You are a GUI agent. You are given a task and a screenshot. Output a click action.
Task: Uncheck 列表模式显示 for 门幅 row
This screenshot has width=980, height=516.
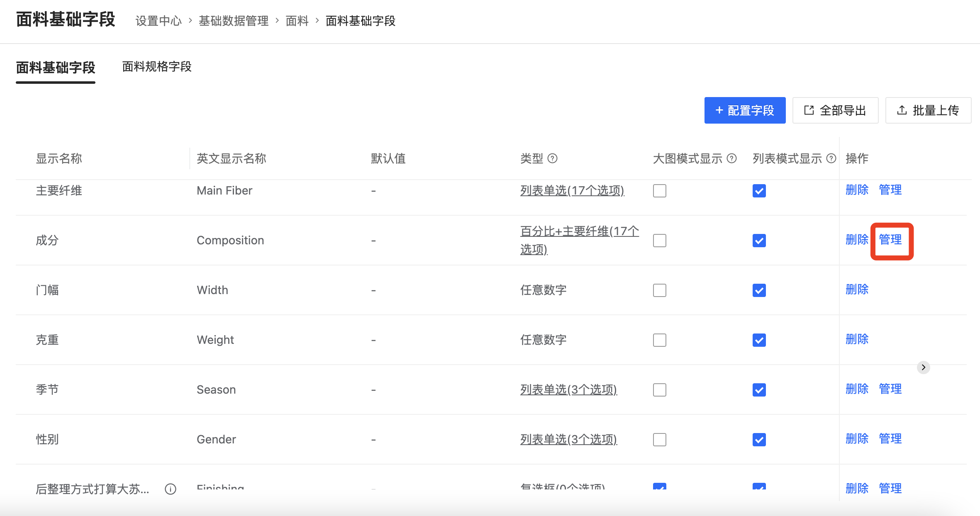tap(759, 290)
